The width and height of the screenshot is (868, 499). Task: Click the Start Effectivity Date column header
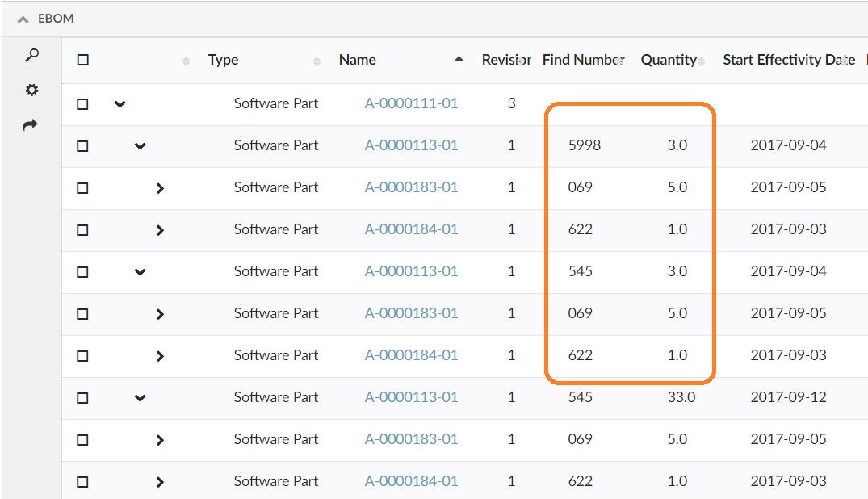tap(788, 60)
